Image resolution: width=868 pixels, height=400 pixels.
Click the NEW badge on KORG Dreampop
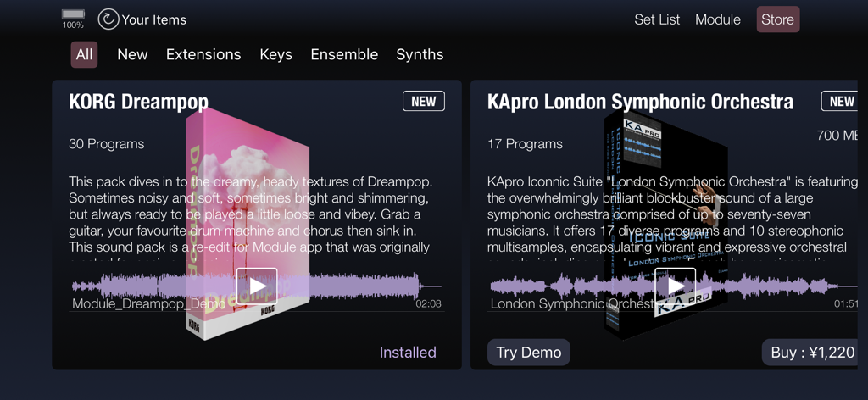pos(424,101)
